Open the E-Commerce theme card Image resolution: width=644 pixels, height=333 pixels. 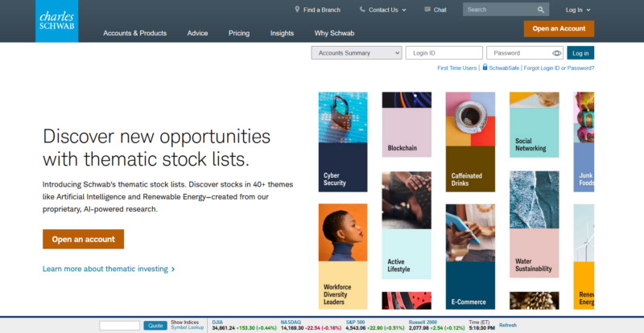point(470,257)
